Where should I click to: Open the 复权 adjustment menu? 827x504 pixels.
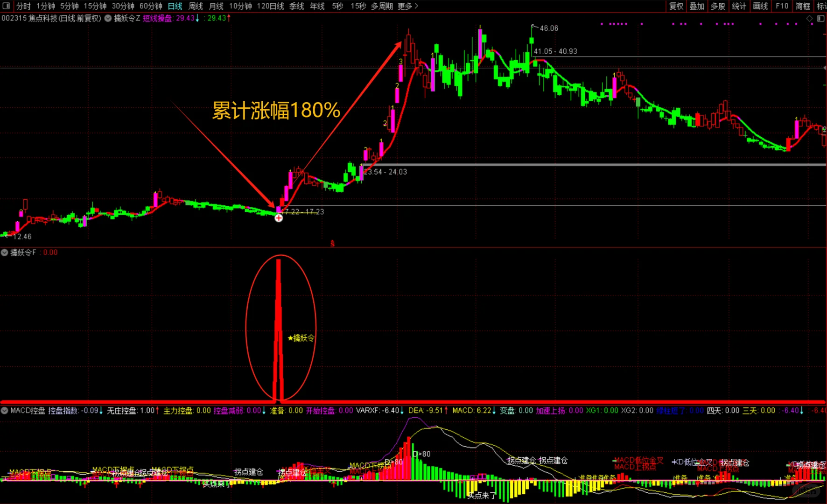point(676,6)
